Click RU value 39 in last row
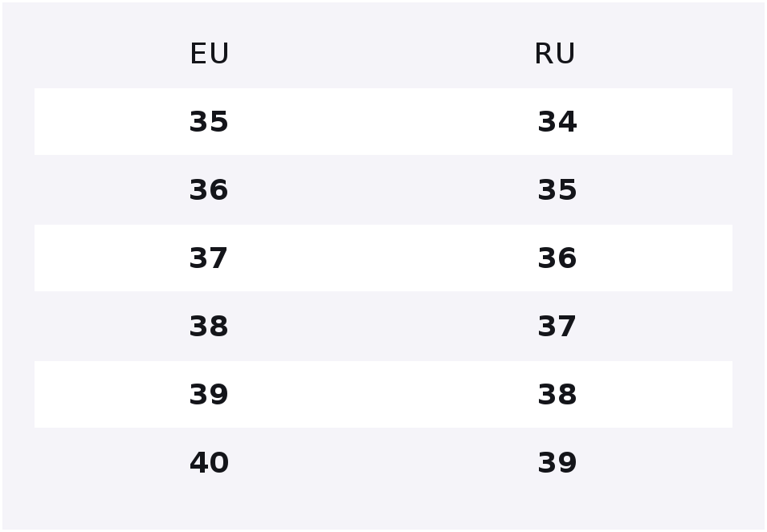The height and width of the screenshot is (532, 767). click(557, 463)
